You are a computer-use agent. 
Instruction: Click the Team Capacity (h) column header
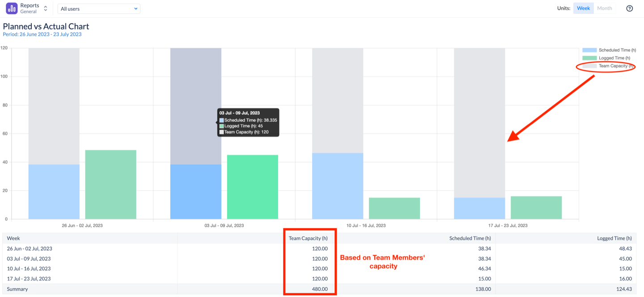click(x=308, y=238)
